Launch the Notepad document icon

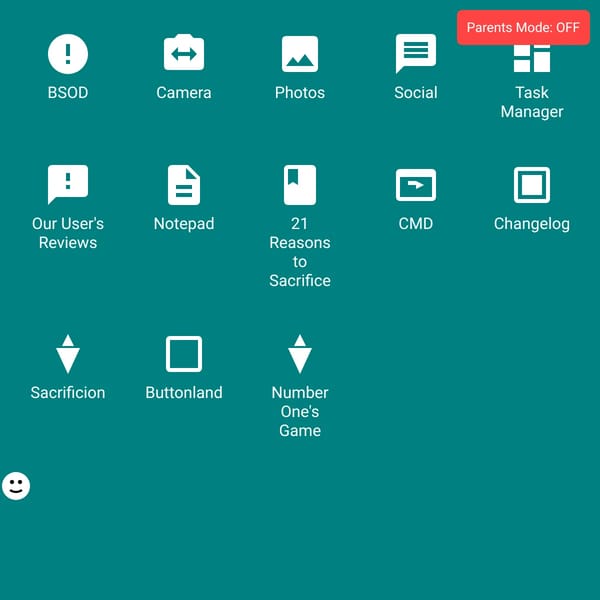tap(184, 185)
